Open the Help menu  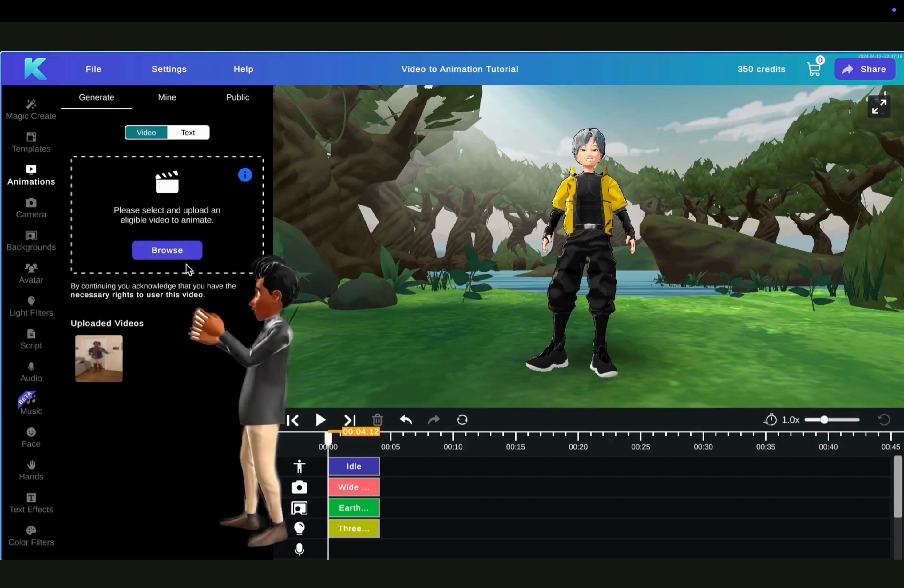click(243, 69)
